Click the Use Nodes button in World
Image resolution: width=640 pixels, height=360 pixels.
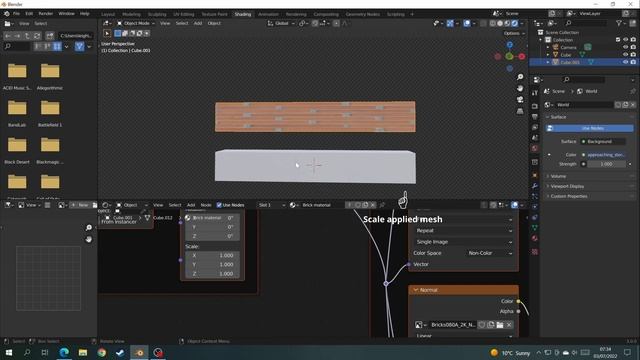590,128
